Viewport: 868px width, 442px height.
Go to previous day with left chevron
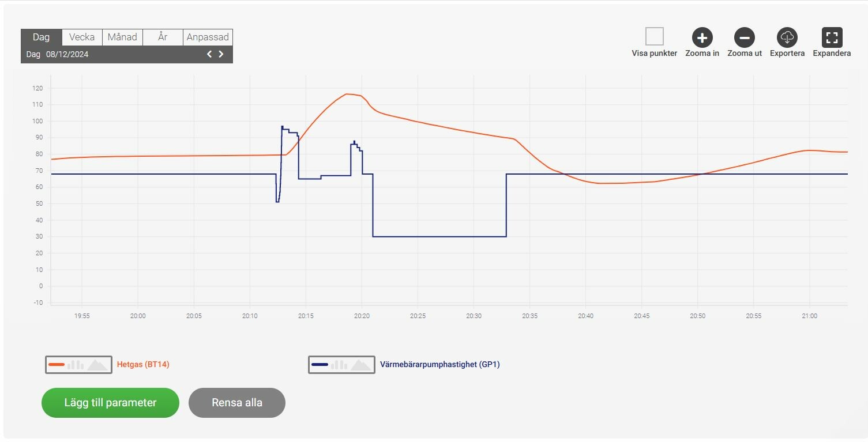tap(209, 54)
